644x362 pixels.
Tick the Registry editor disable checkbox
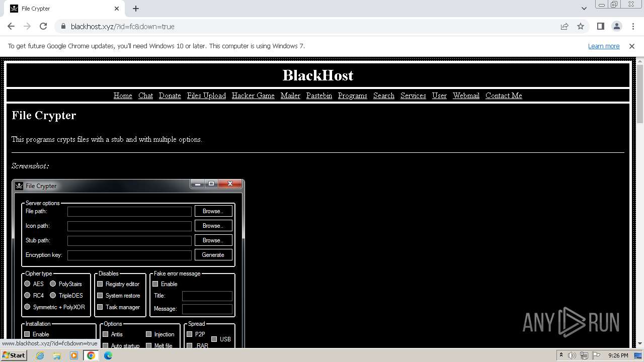tap(100, 284)
